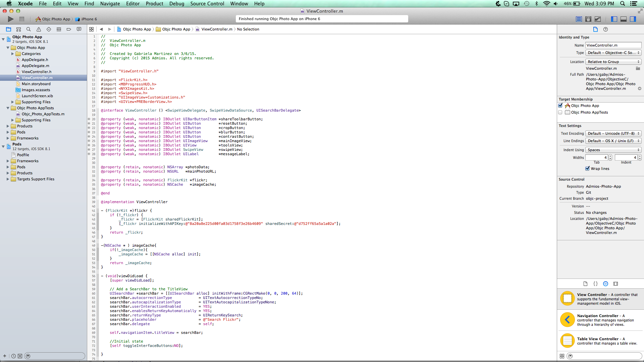Open the Quick Help inspector
644x362 pixels.
click(605, 29)
